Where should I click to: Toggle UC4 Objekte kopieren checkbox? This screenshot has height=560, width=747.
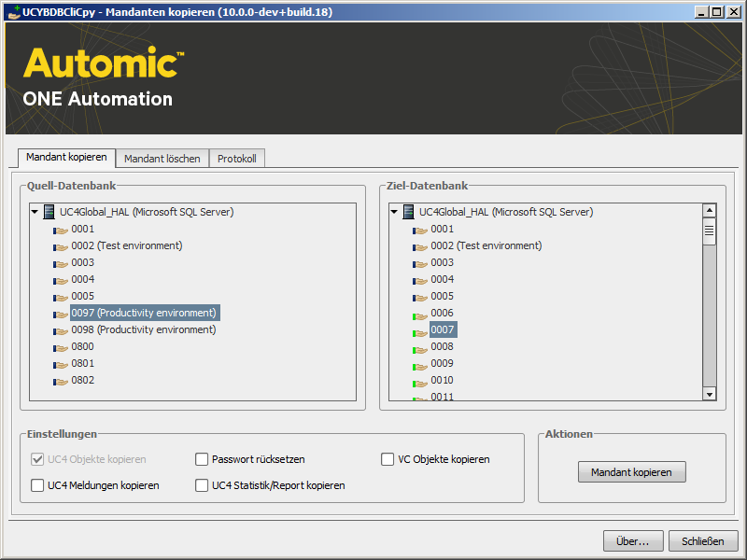pyautogui.click(x=37, y=459)
